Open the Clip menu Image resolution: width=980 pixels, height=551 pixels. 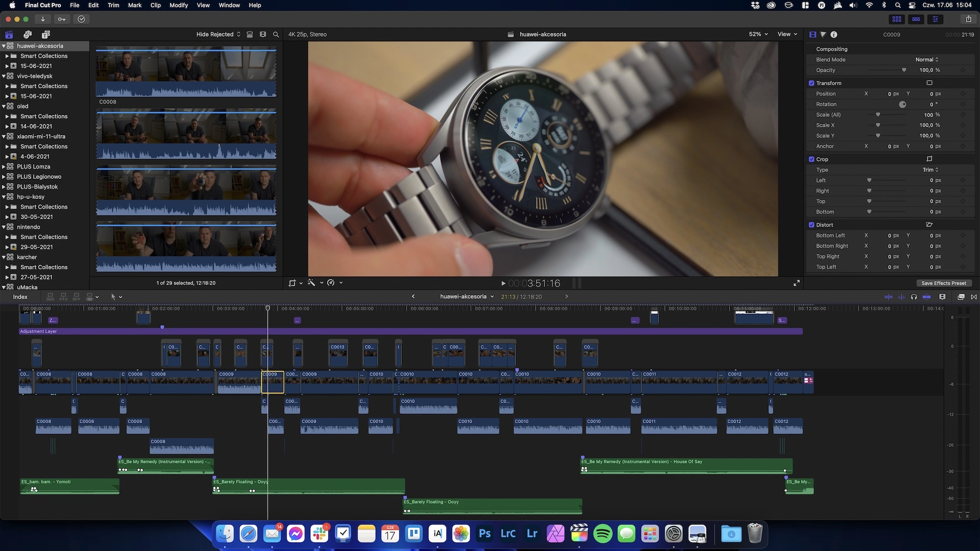click(155, 5)
